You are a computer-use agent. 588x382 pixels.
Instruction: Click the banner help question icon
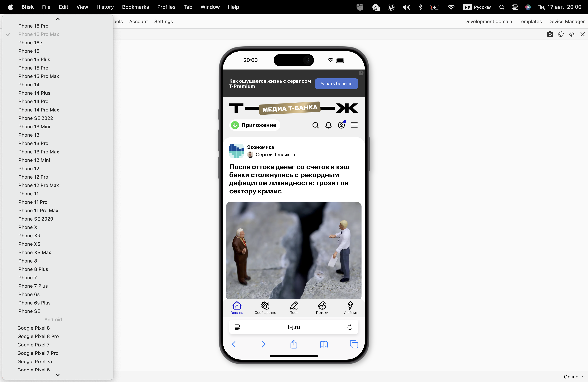[x=361, y=73]
